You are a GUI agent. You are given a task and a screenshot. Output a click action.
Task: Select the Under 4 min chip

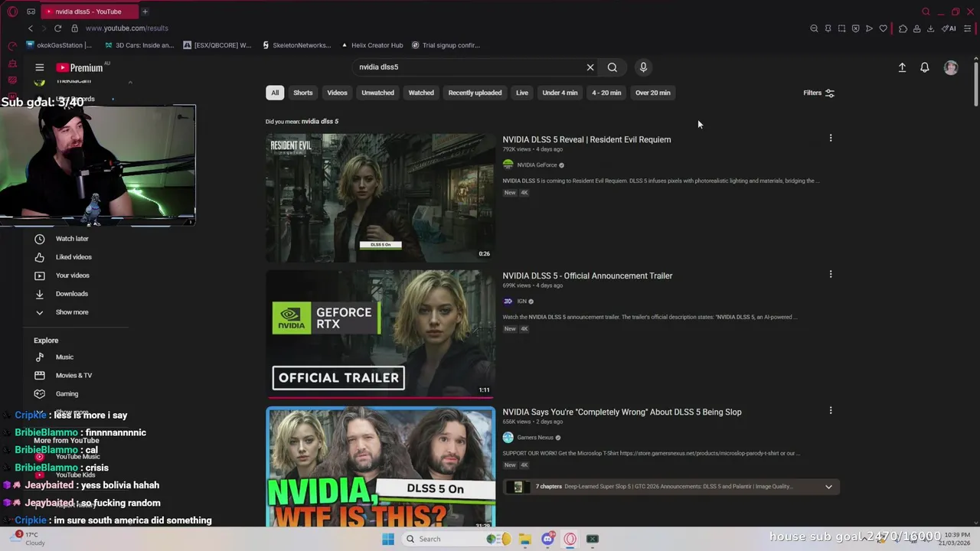tap(560, 93)
